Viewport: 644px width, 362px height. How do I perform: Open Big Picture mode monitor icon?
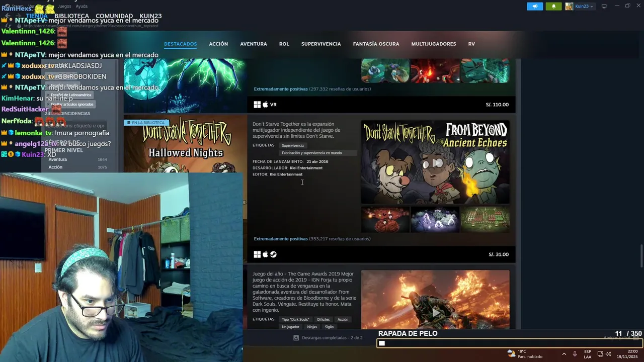coord(604,6)
